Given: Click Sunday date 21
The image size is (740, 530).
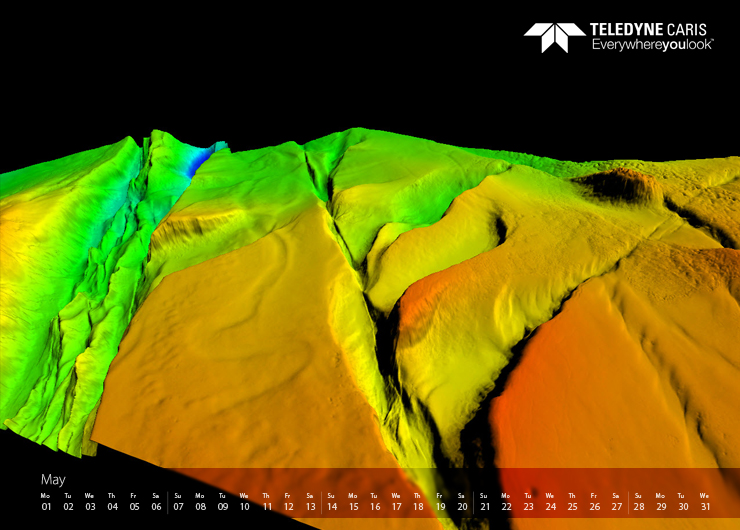Looking at the screenshot, I should pos(485,507).
